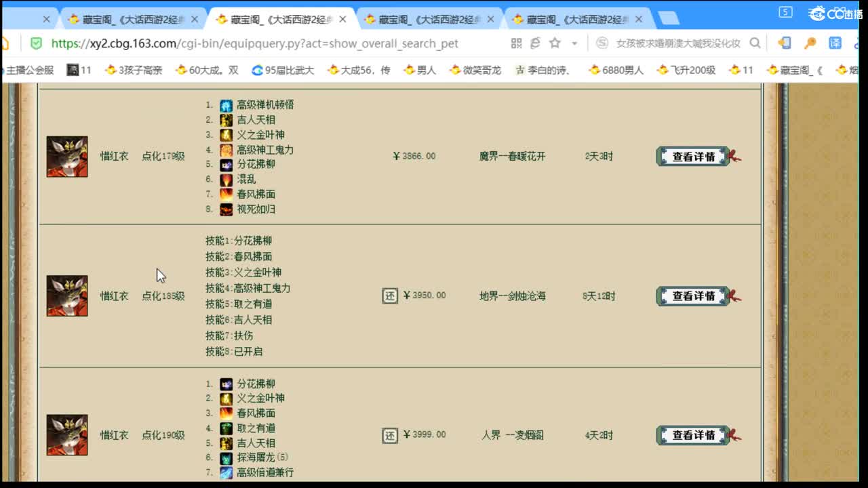The image size is (868, 488).
Task: Click the magnifier search icon in toolbar
Action: point(755,43)
